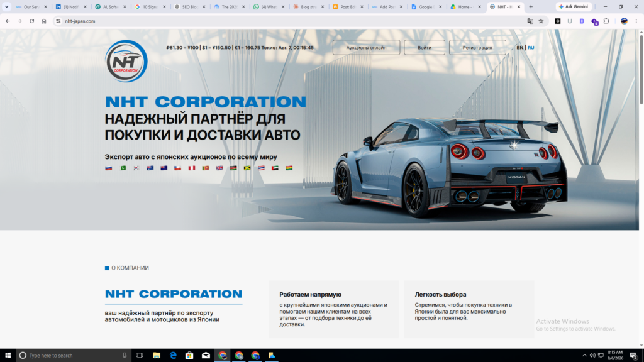Go back to the previous page
This screenshot has height=362, width=644.
[x=8, y=21]
